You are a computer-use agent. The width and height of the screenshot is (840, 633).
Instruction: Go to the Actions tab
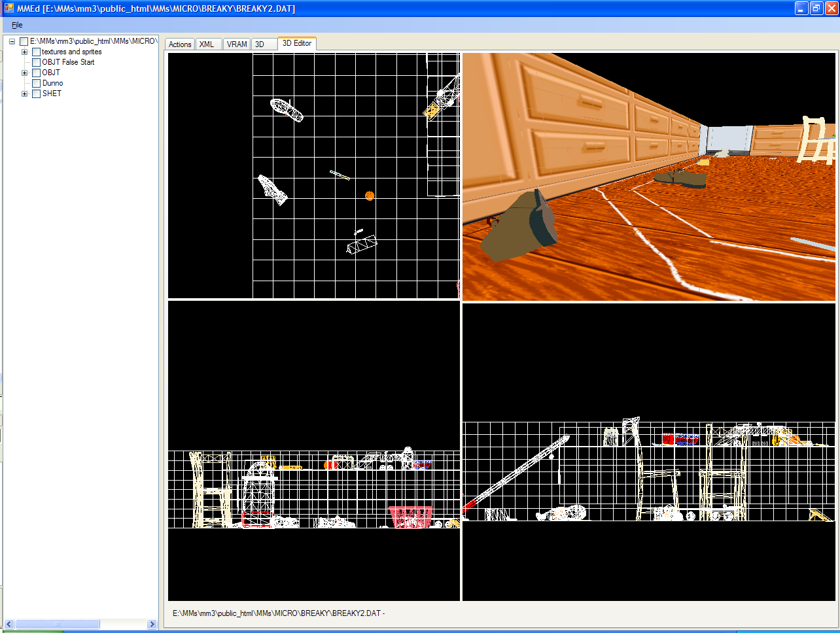coord(180,44)
